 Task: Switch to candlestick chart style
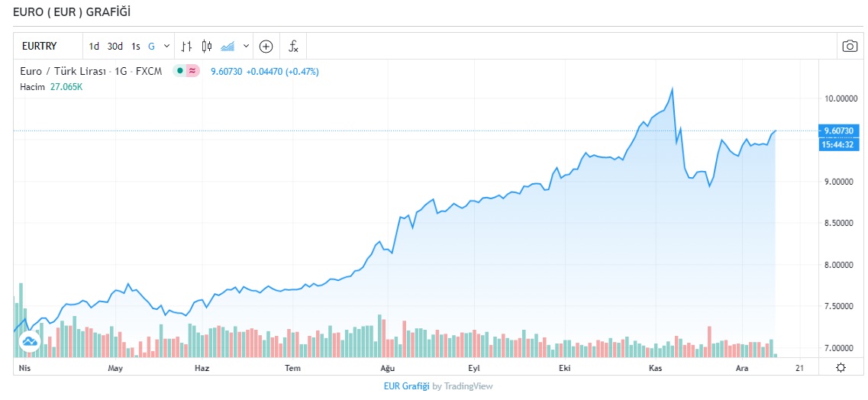[206, 46]
